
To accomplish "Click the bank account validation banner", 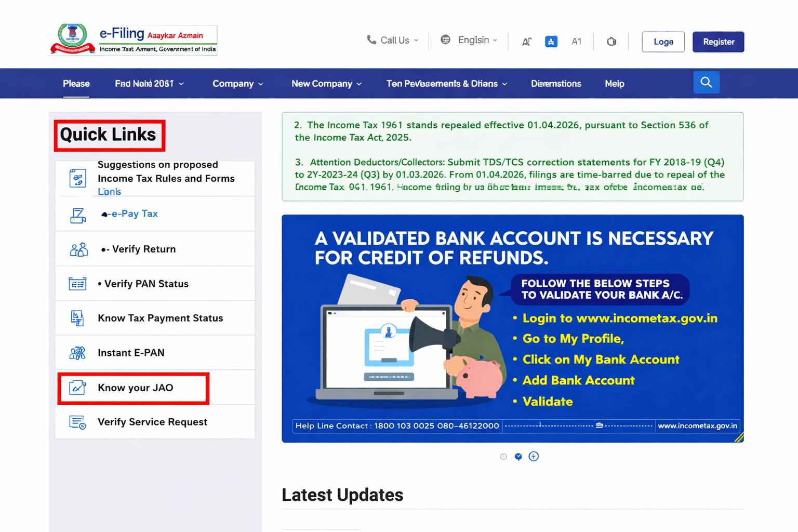I will pos(512,328).
